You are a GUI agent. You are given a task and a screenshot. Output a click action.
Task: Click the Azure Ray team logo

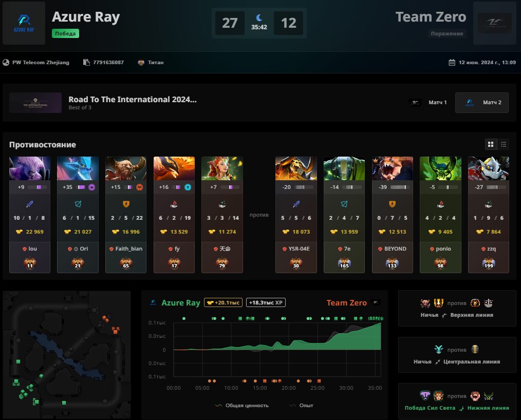24,23
